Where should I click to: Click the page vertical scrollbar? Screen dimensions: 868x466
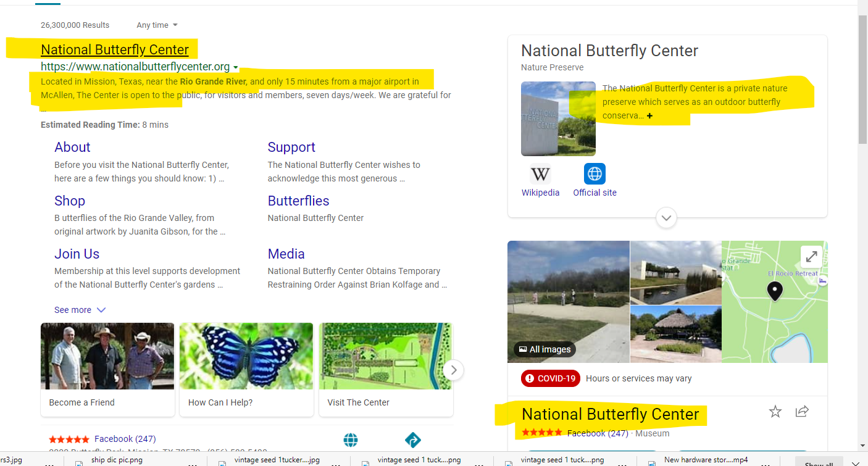click(863, 80)
